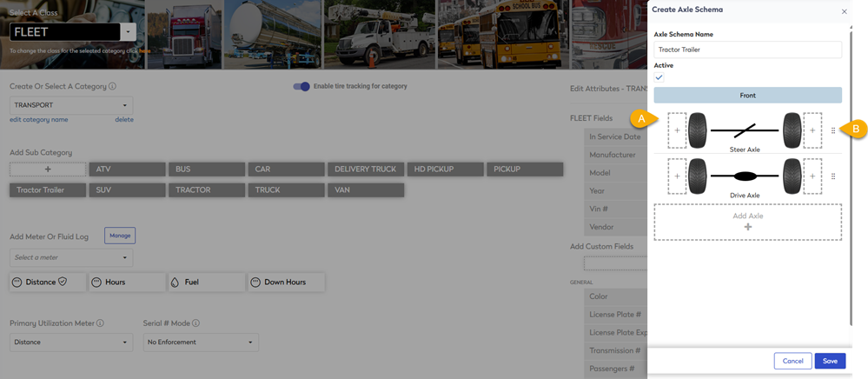Click left add-tire slot on Steer Axle
This screenshot has height=379, width=868.
(x=677, y=130)
